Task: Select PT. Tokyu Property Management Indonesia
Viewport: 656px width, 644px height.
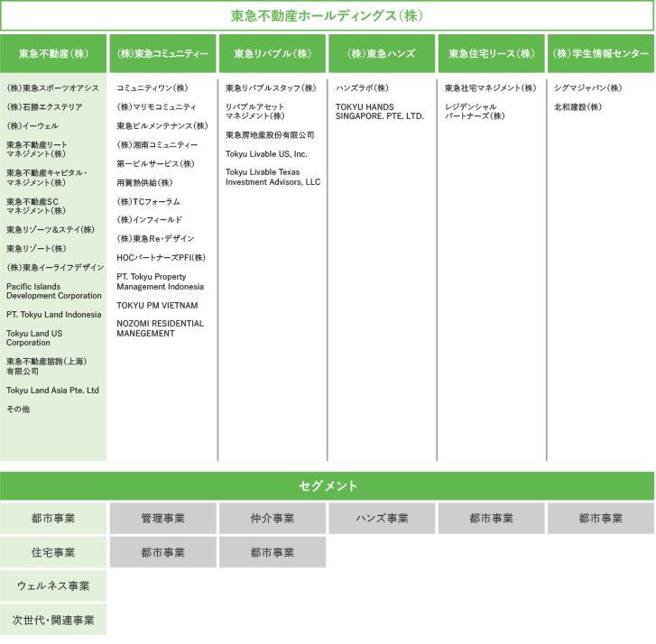Action: (161, 281)
